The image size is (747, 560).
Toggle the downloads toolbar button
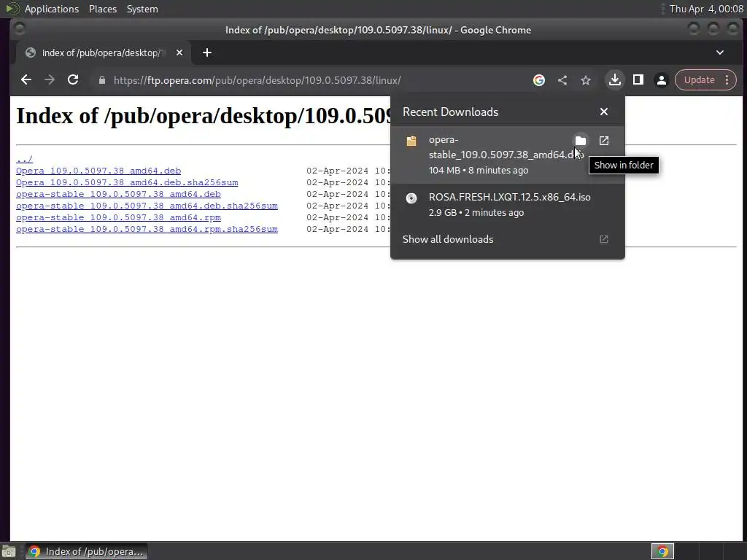click(614, 80)
